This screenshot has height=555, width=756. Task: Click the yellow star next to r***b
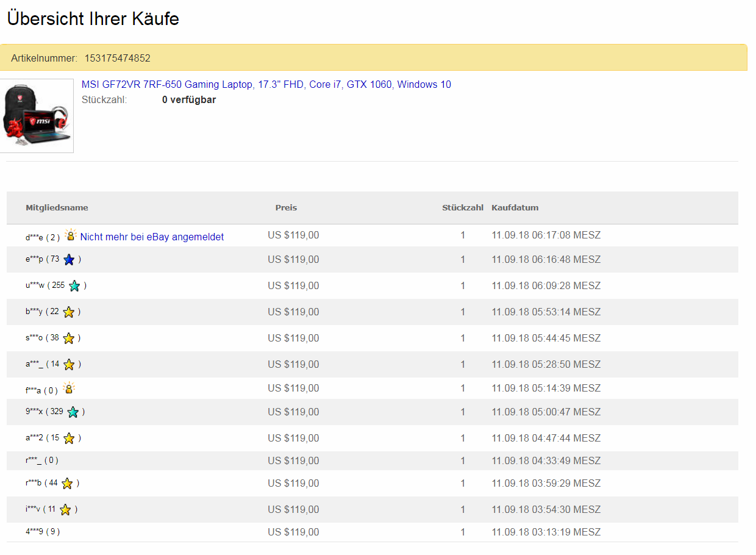[x=67, y=484]
